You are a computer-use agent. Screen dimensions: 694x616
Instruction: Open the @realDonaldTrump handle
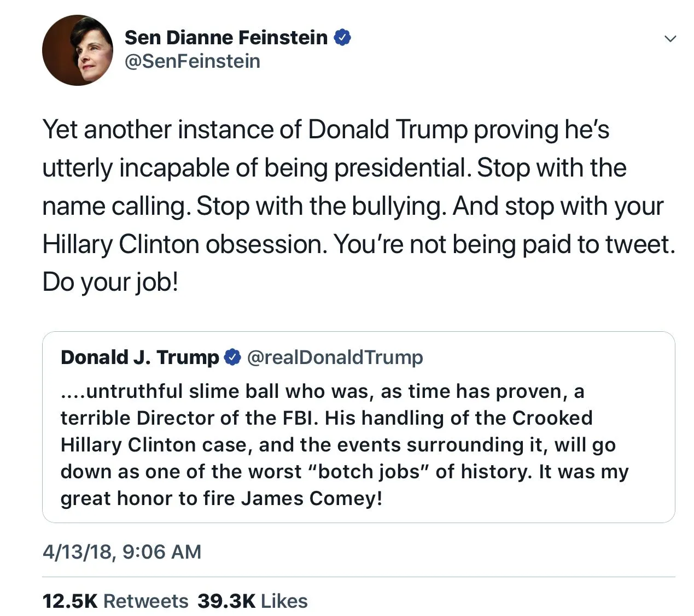pyautogui.click(x=335, y=357)
